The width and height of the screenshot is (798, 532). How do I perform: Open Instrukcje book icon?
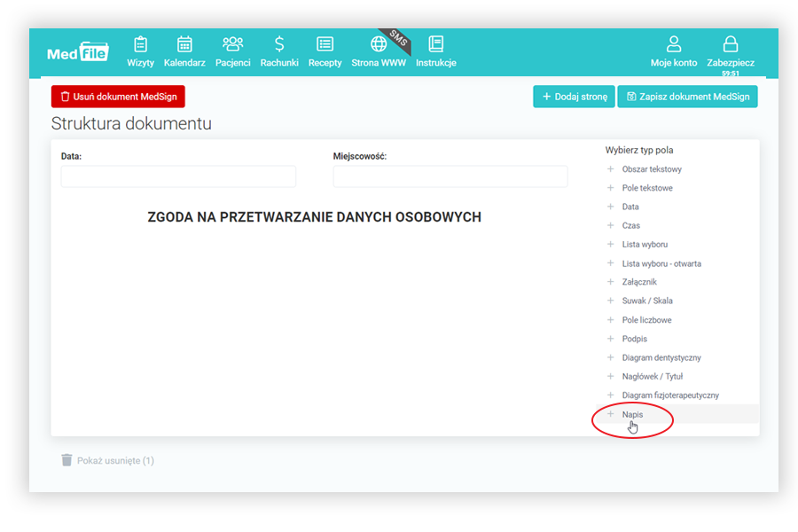(x=435, y=44)
